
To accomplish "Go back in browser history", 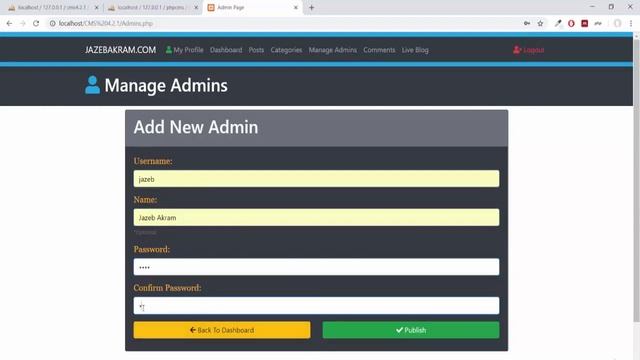I will click(x=9, y=24).
